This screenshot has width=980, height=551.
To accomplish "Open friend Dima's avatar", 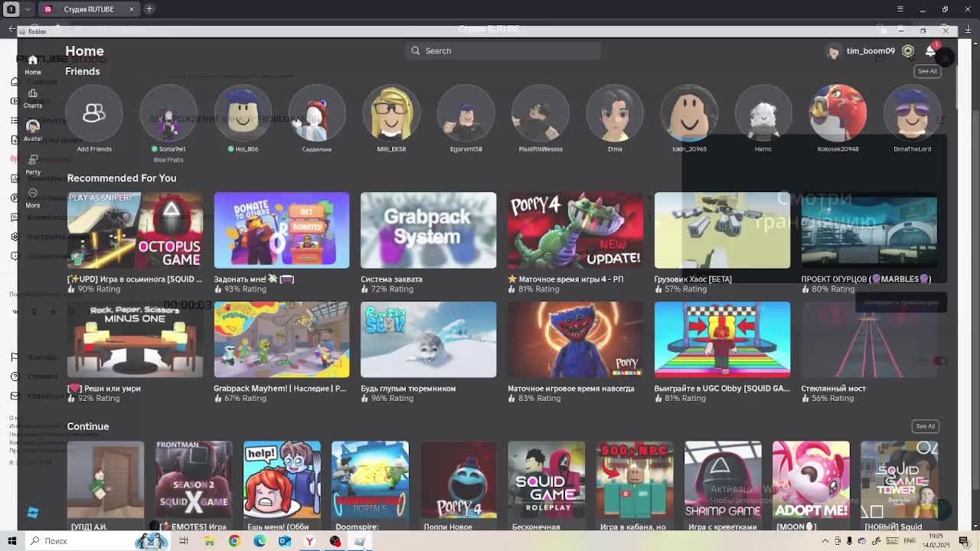I will (615, 113).
